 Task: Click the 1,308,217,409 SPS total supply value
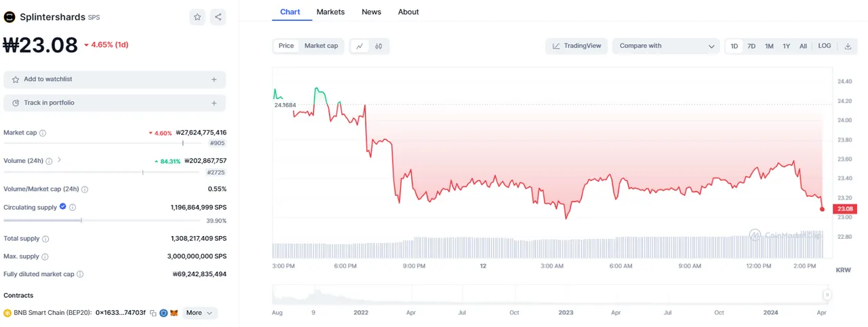point(199,239)
